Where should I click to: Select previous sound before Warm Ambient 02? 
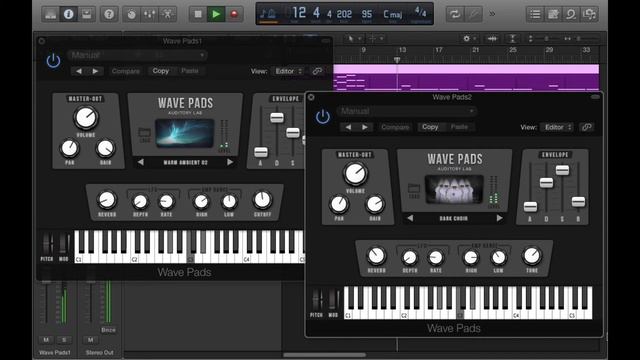tap(140, 162)
